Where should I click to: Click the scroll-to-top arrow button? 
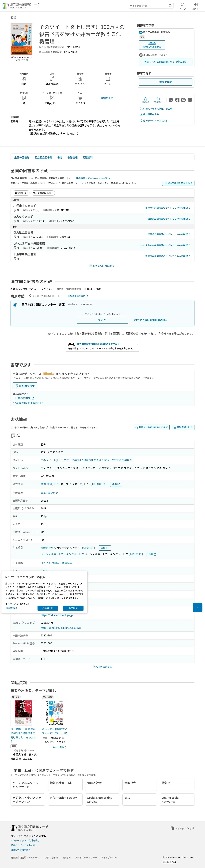[198, 608]
